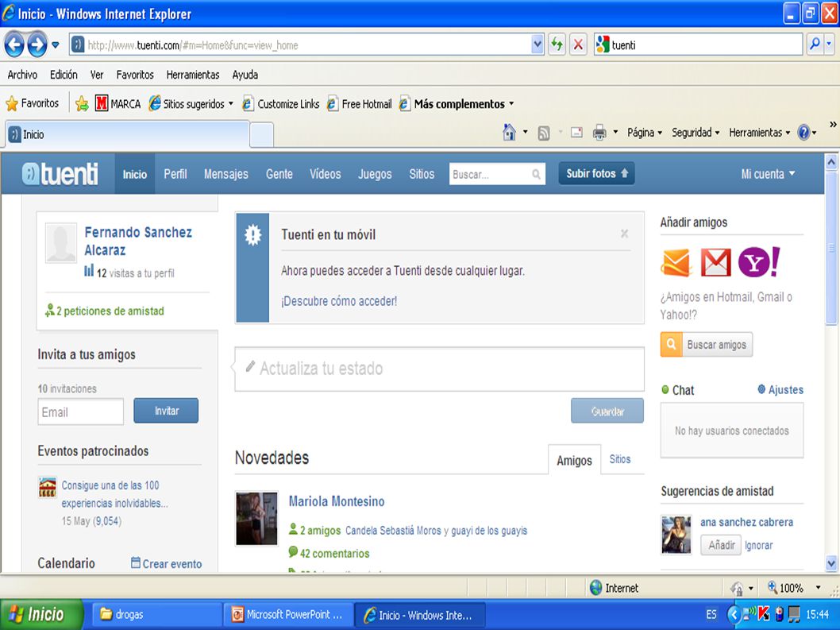Click the read mail icon in command bar
This screenshot has height=630, width=840.
(576, 132)
